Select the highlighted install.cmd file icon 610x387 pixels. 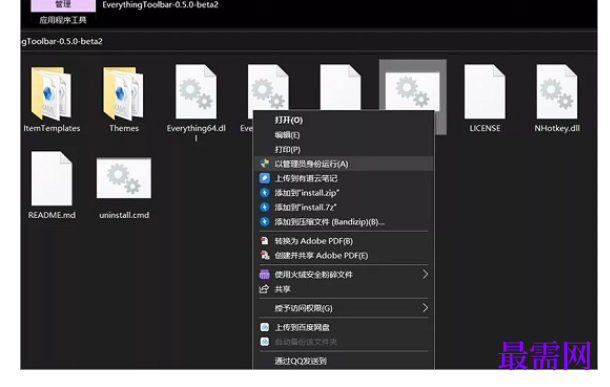(412, 91)
